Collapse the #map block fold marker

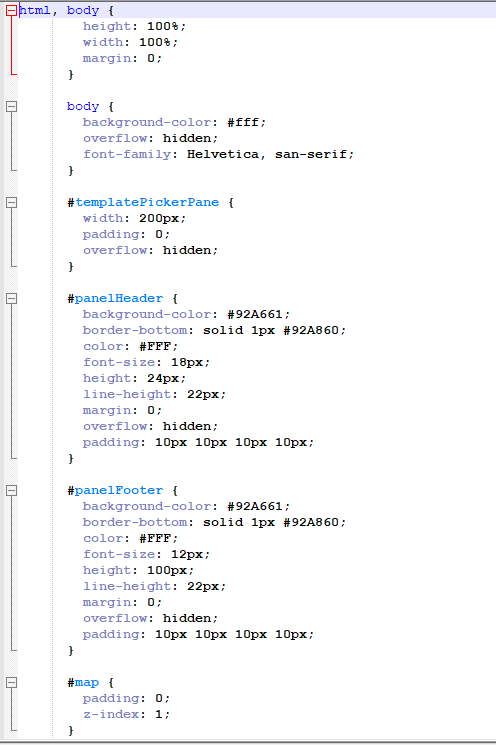[x=11, y=682]
